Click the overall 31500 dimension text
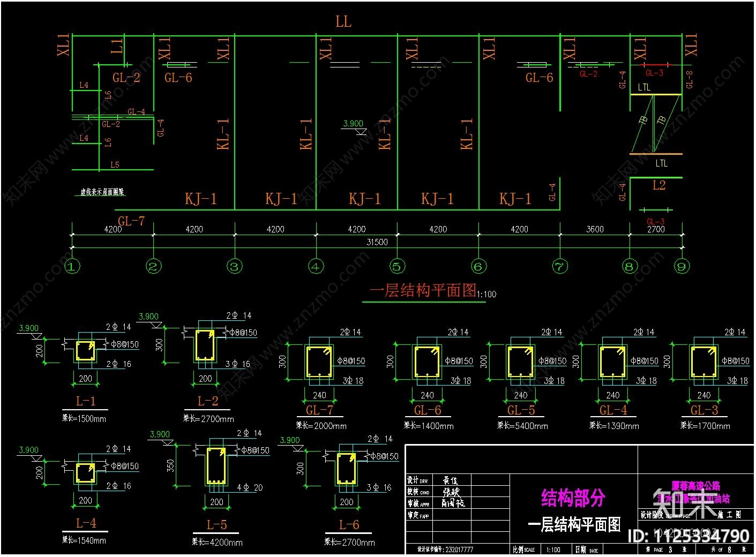Screen dimensions: 756x557 (377, 242)
